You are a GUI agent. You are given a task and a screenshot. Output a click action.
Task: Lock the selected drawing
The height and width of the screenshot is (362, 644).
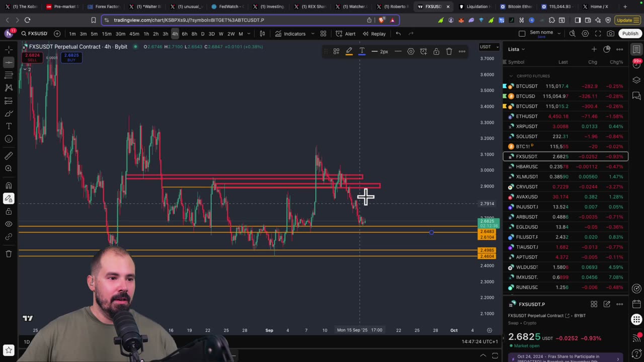[x=436, y=51]
